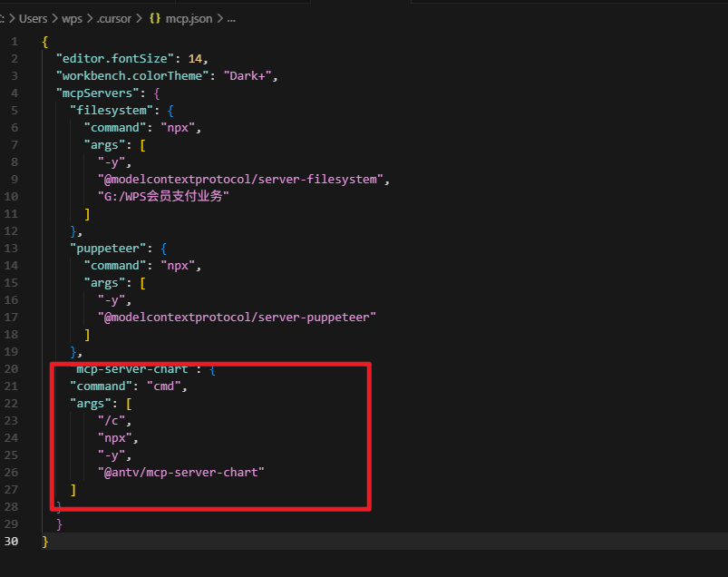The width and height of the screenshot is (728, 577).
Task: Click "command" key on line 14
Action: tap(114, 266)
